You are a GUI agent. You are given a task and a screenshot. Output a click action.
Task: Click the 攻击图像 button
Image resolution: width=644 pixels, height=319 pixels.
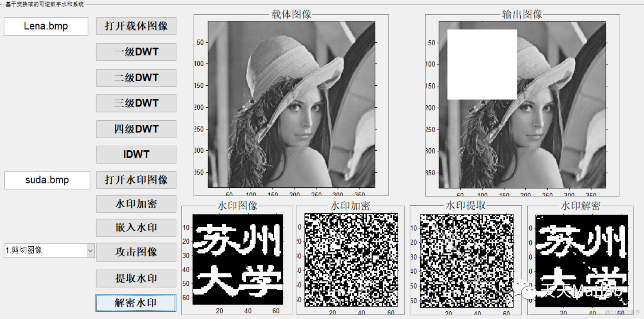136,252
